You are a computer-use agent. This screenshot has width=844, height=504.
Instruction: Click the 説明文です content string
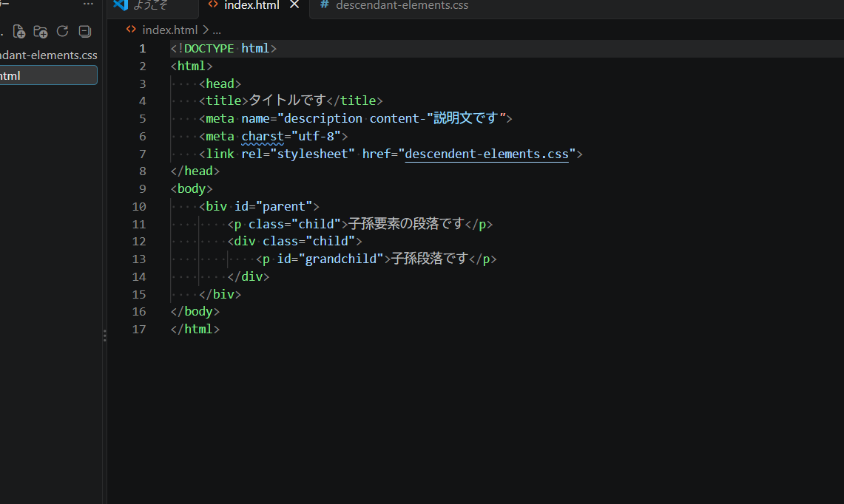(x=466, y=118)
